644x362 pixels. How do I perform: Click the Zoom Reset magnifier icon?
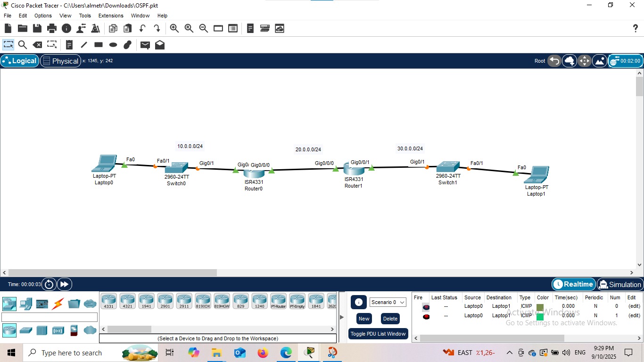189,28
